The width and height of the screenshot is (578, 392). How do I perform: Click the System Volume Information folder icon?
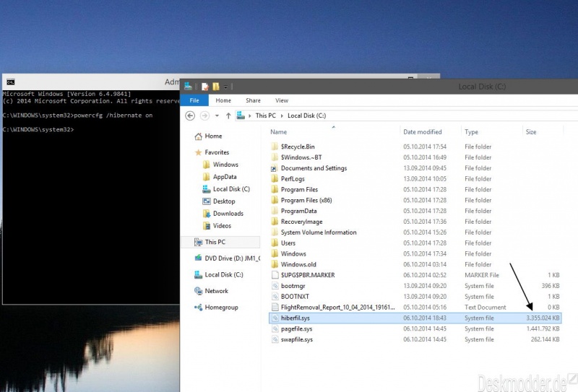275,232
